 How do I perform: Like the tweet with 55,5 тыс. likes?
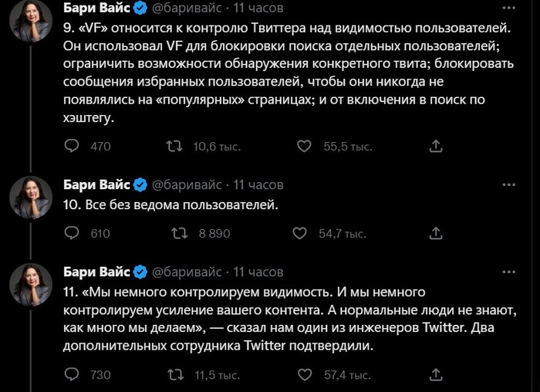click(x=305, y=146)
